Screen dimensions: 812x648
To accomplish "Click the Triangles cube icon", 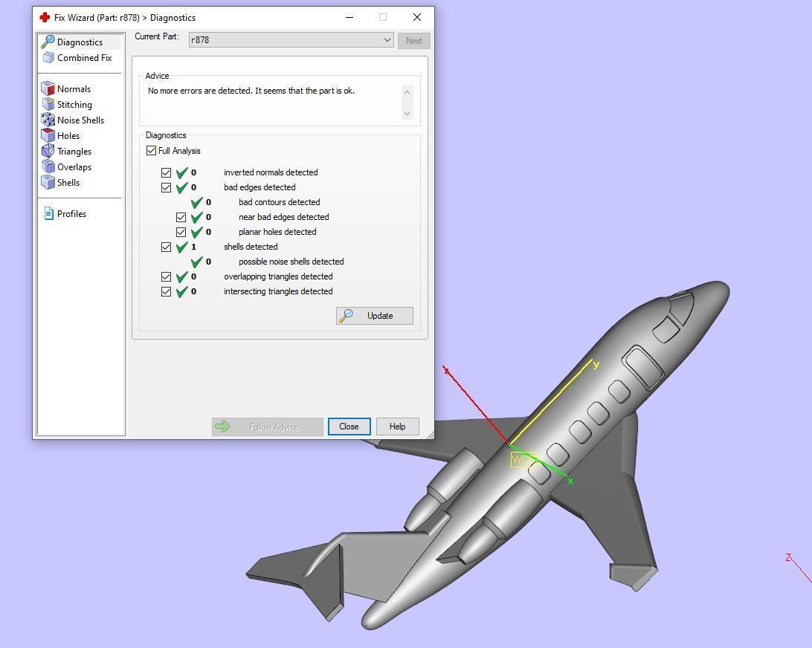I will pos(48,151).
